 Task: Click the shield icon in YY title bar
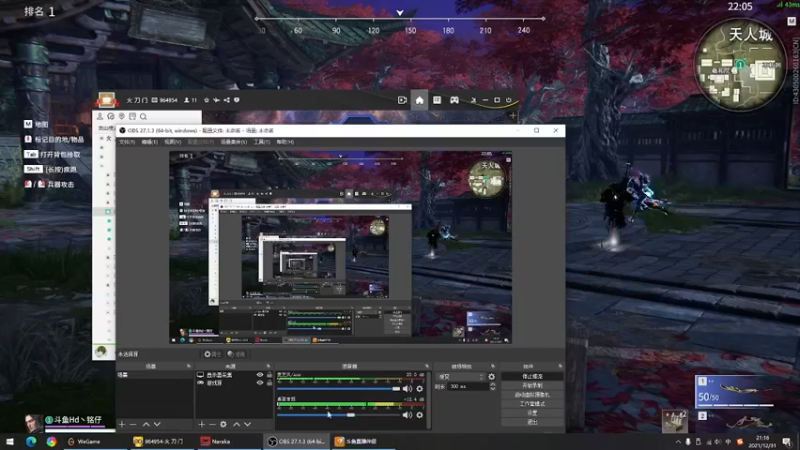[237, 100]
